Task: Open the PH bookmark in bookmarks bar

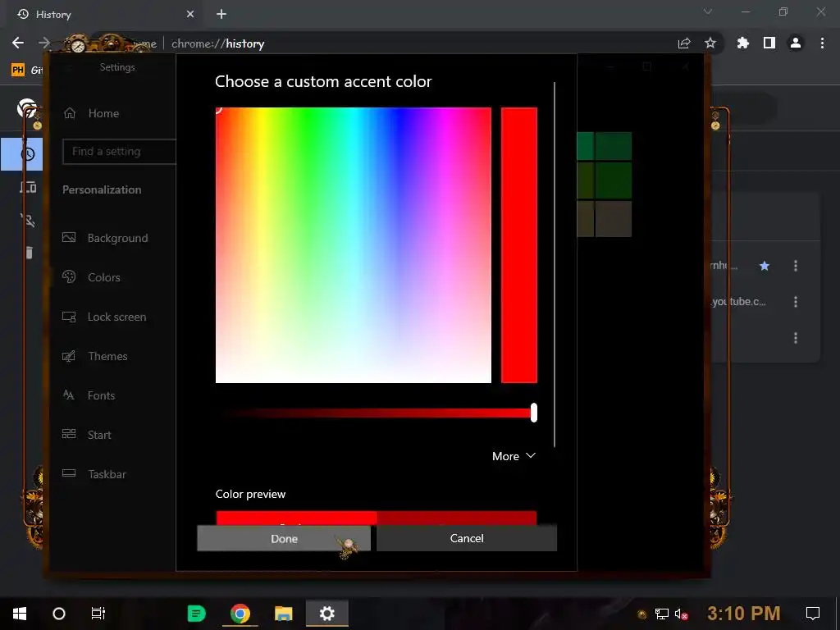Action: point(18,70)
